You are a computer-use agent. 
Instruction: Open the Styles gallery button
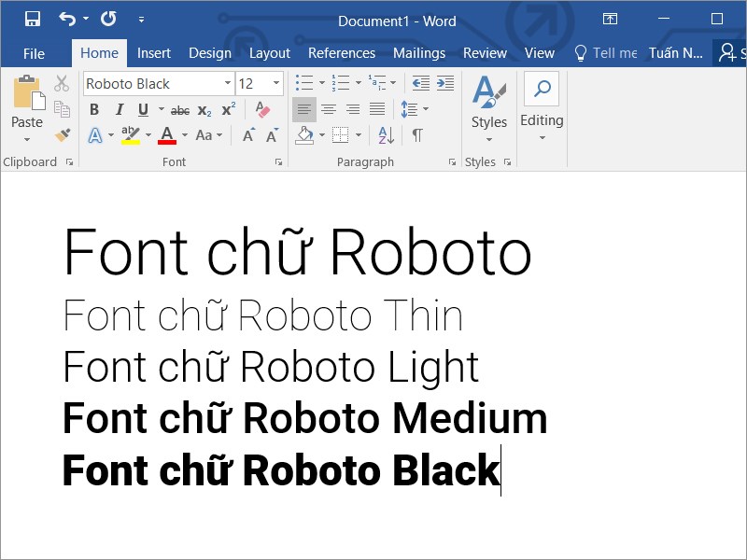point(488,108)
